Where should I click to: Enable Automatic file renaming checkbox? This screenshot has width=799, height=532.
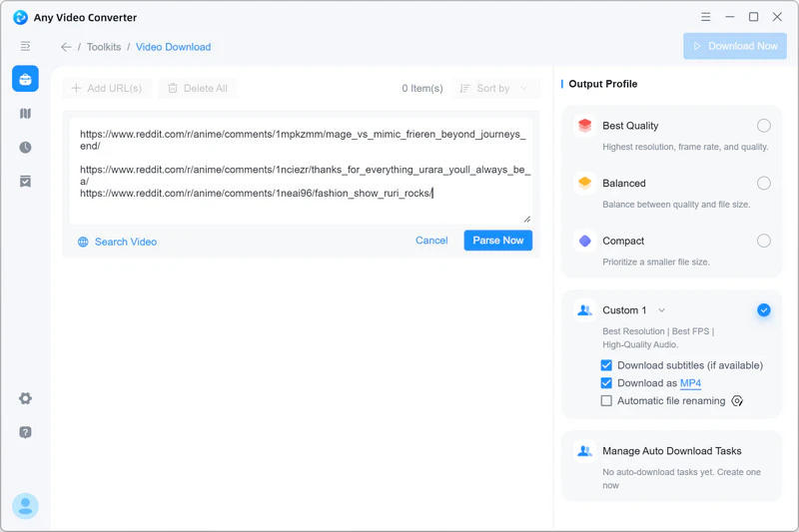click(606, 400)
